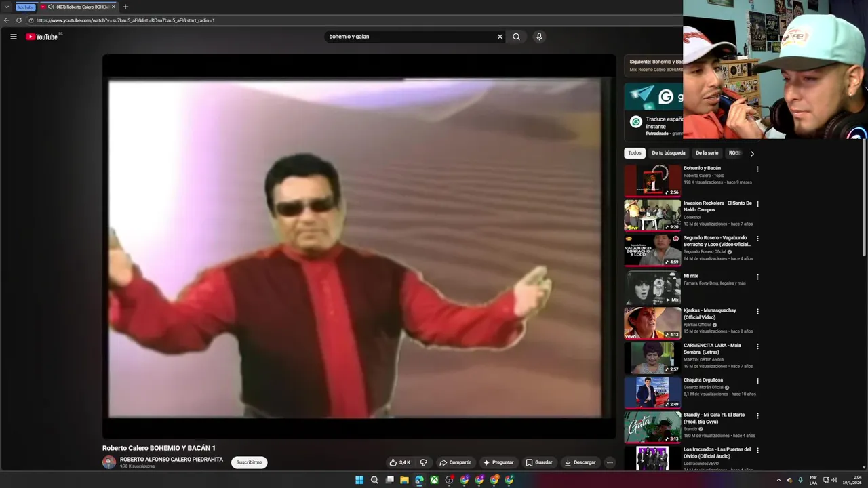Open Kjarkas - Munasquechay video title

[x=709, y=314]
